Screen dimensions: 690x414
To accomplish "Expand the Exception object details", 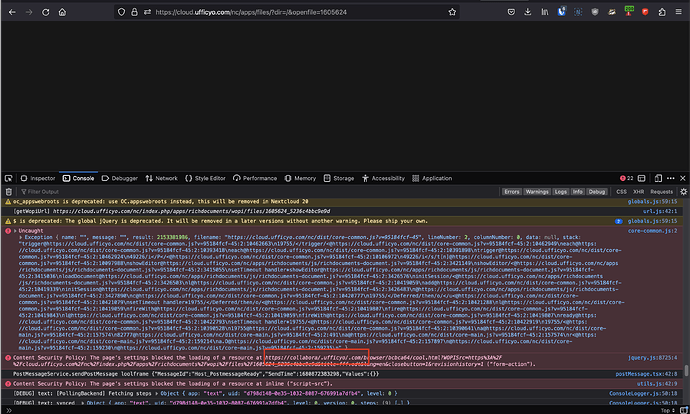I will pos(21,237).
